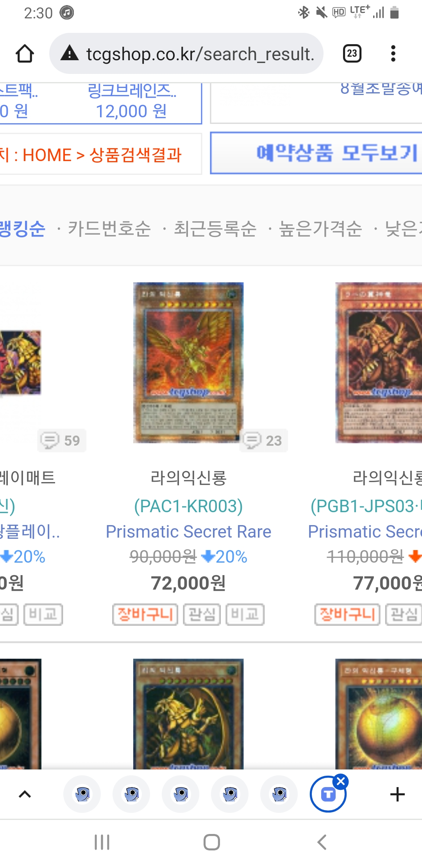Screen dimensions: 422x868
Task: Add a new tab with plus icon
Action: tap(397, 794)
